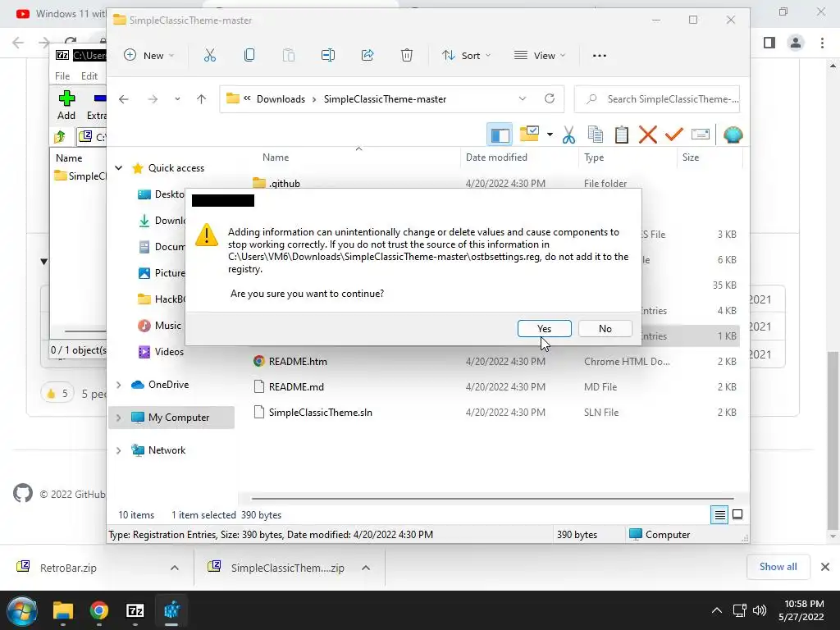Toggle navigation pane icon in Classic toolbar
This screenshot has width=840, height=630.
click(500, 135)
